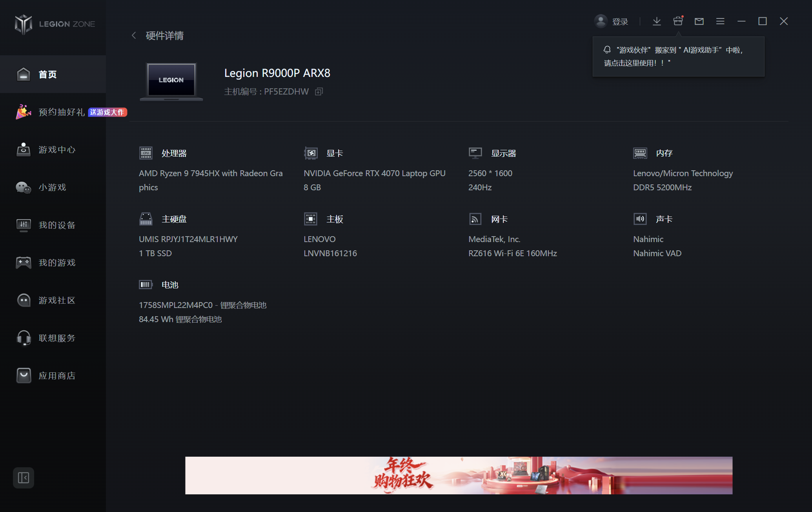
Task: Go back from hardware details page
Action: click(x=134, y=36)
